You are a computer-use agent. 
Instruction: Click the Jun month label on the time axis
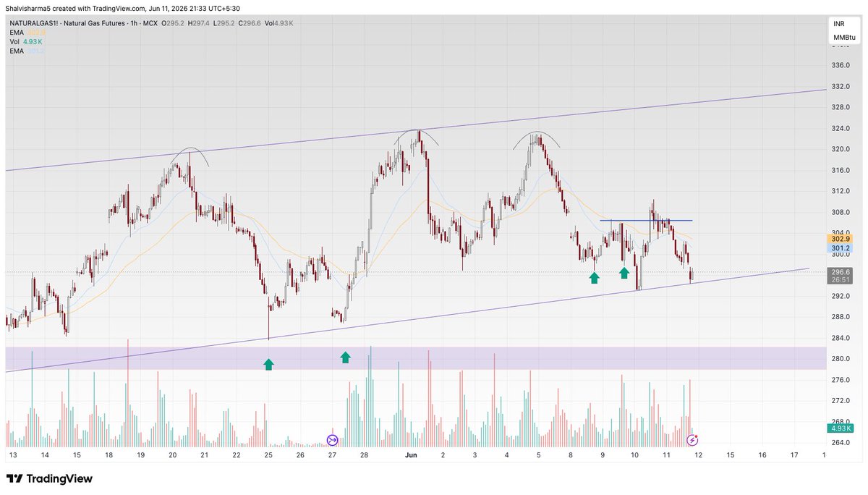[411, 455]
